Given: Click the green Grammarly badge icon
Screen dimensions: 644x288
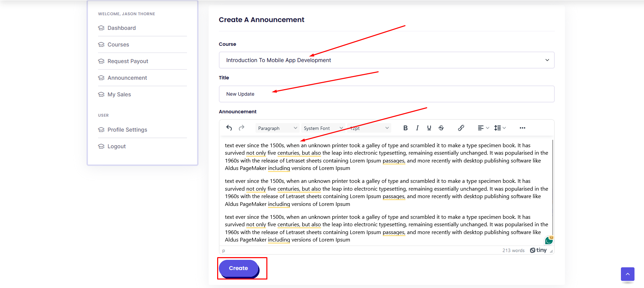Looking at the screenshot, I should (x=549, y=241).
